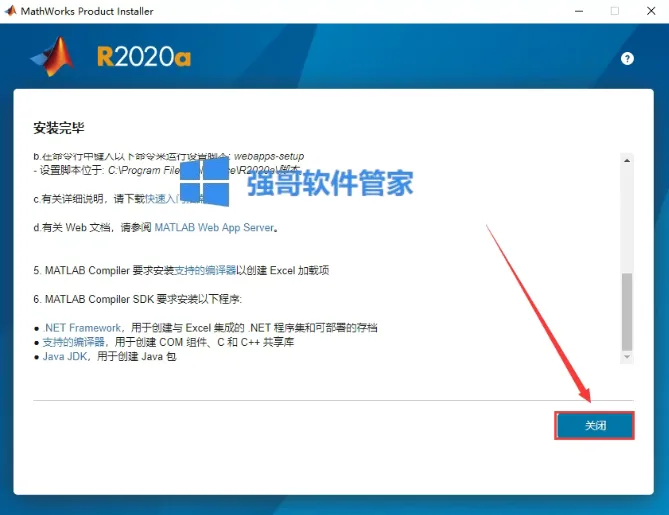669x515 pixels.
Task: Click the vertical scrollbar thumb
Action: click(x=627, y=311)
